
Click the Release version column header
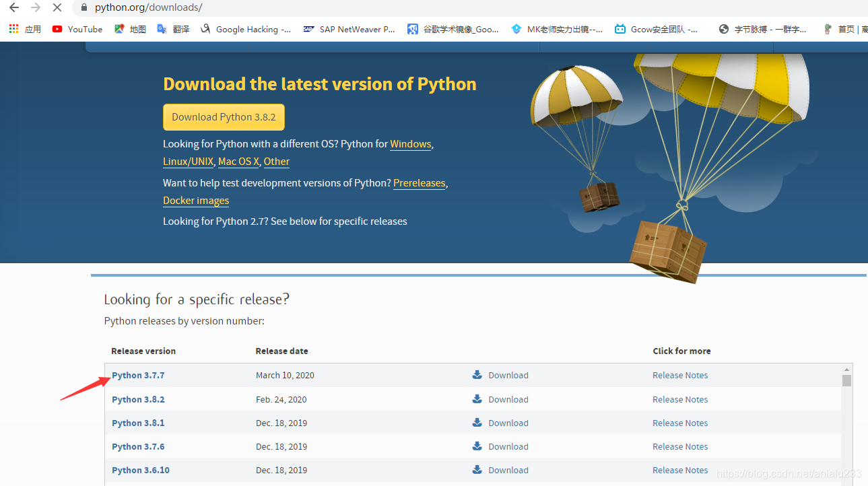(x=143, y=351)
